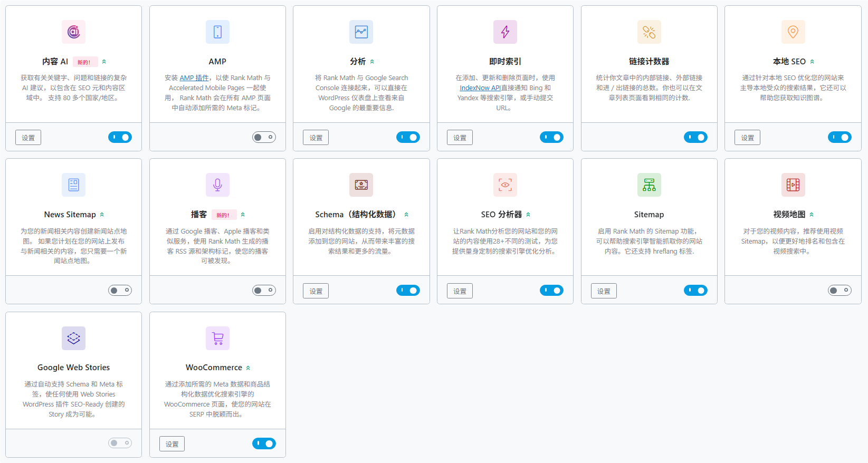This screenshot has width=868, height=463.
Task: Click the 即时索引 lightning bolt icon
Action: pyautogui.click(x=505, y=32)
